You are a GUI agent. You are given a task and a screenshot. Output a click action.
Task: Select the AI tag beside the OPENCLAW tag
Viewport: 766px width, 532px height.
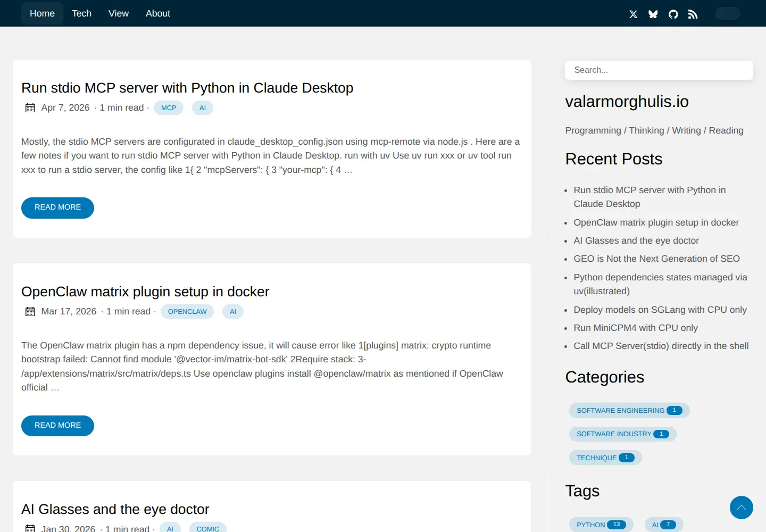(x=233, y=312)
